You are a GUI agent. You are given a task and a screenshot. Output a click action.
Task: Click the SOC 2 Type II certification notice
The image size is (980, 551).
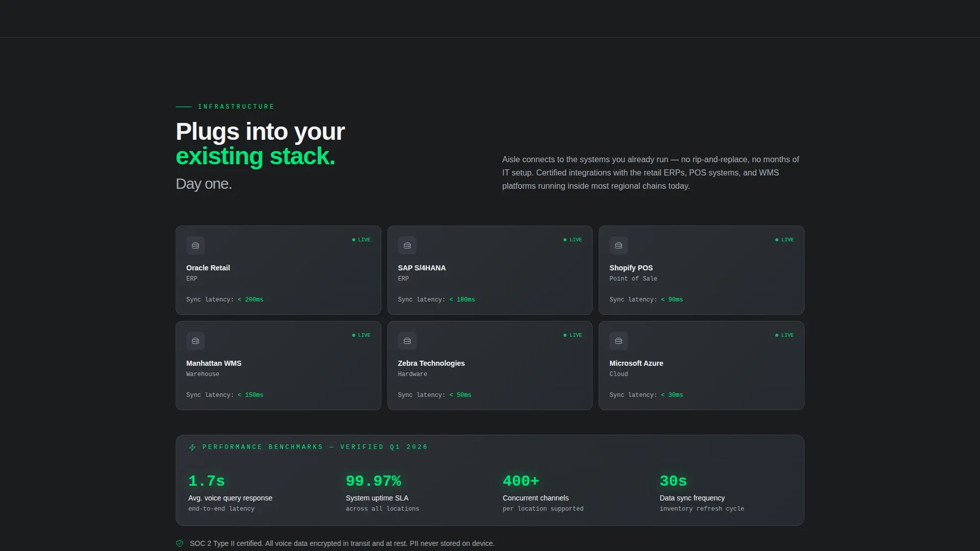(x=342, y=543)
